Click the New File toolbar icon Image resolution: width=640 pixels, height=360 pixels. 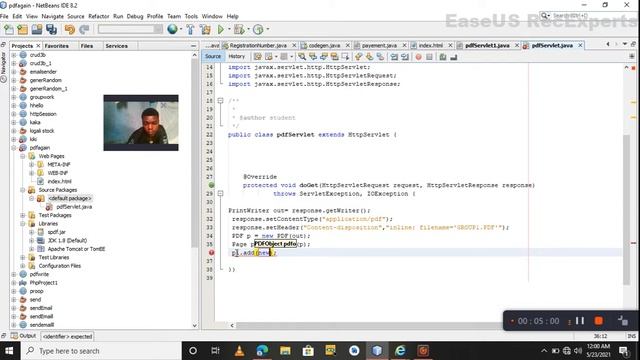click(9, 29)
